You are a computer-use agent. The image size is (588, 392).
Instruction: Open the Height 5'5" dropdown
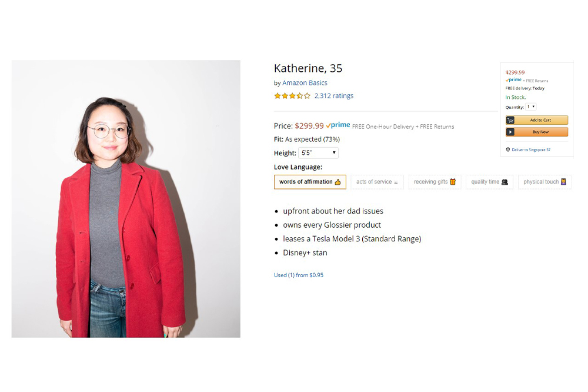click(318, 153)
